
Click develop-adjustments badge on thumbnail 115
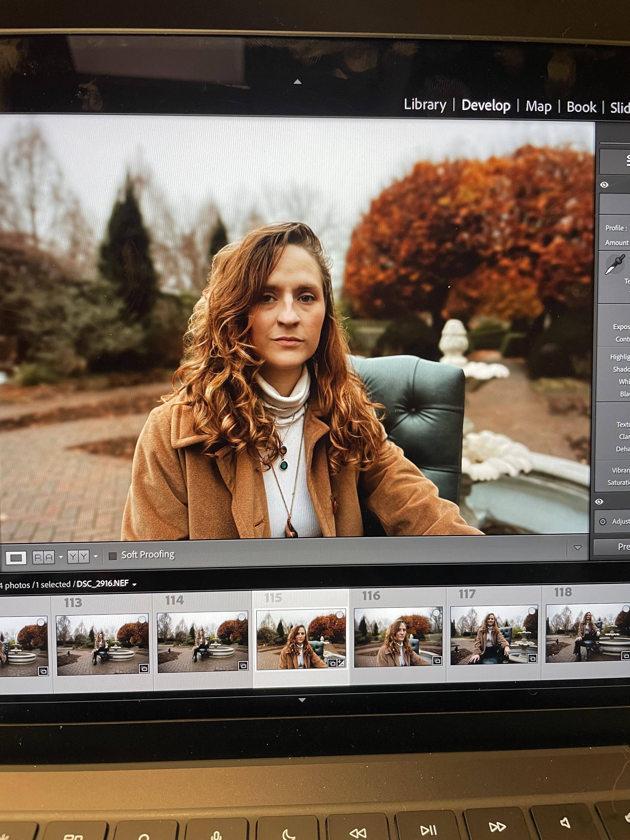(341, 663)
